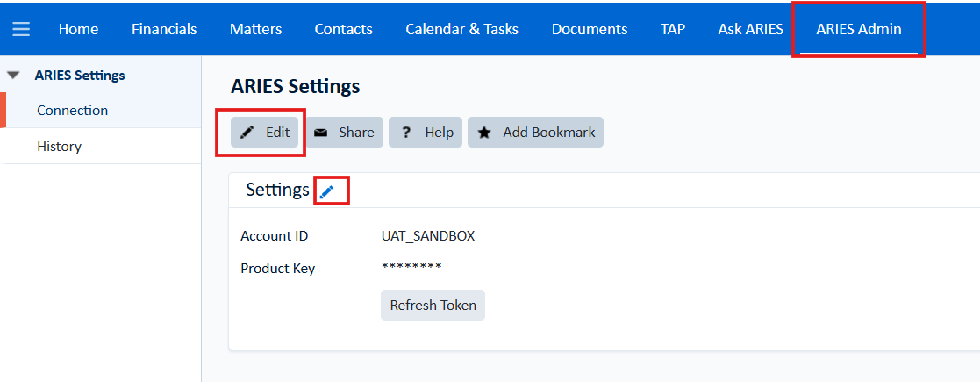This screenshot has width=980, height=382.
Task: Open the Financials tab
Action: (164, 29)
